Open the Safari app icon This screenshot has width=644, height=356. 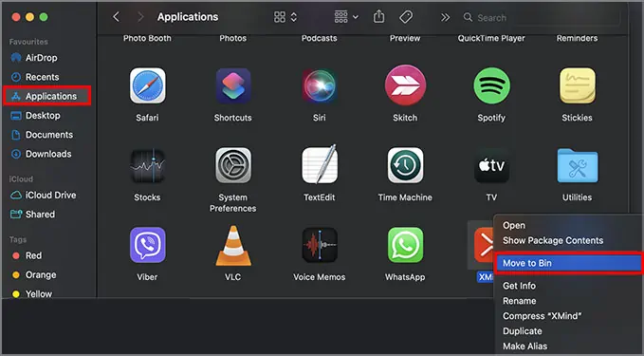(147, 86)
